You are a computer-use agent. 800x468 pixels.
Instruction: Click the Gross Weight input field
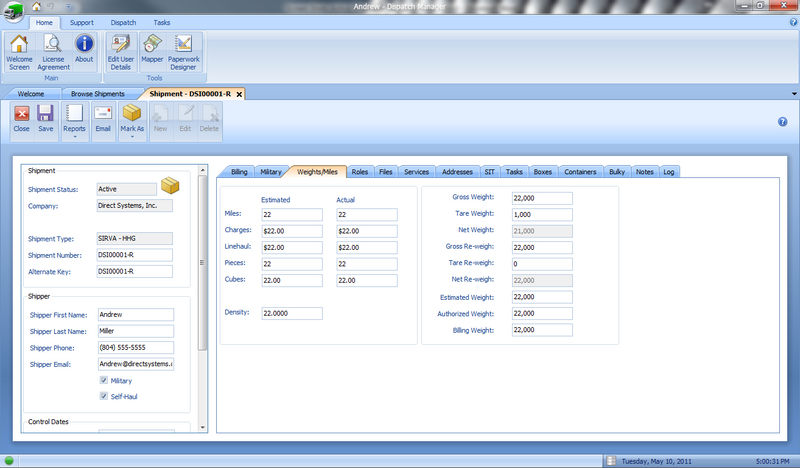coord(540,198)
